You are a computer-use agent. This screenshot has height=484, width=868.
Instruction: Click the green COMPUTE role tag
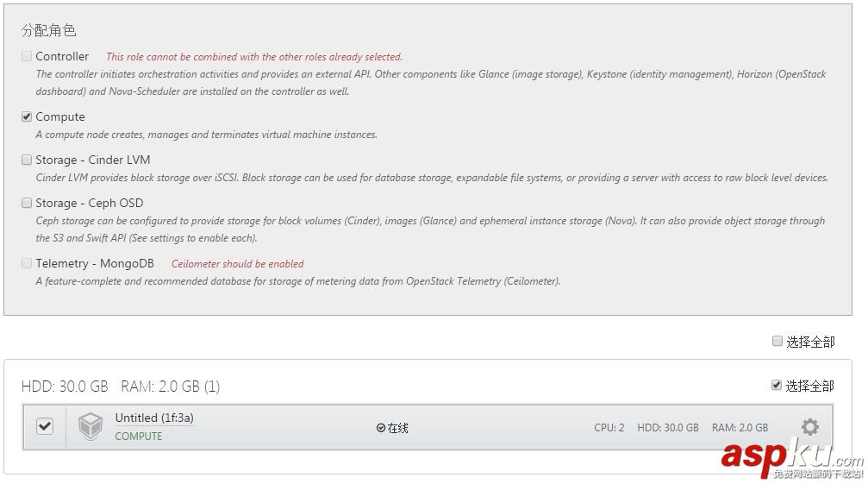pos(139,437)
